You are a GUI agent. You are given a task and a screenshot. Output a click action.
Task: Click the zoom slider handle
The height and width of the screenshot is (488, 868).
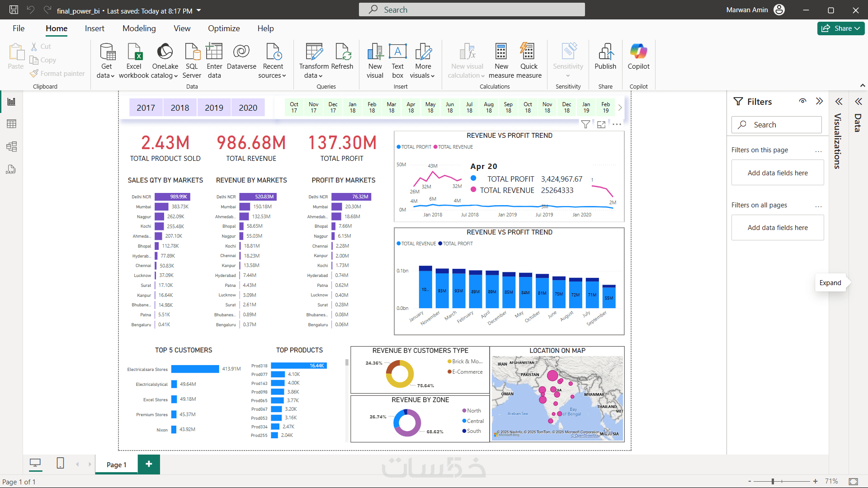[x=773, y=481]
